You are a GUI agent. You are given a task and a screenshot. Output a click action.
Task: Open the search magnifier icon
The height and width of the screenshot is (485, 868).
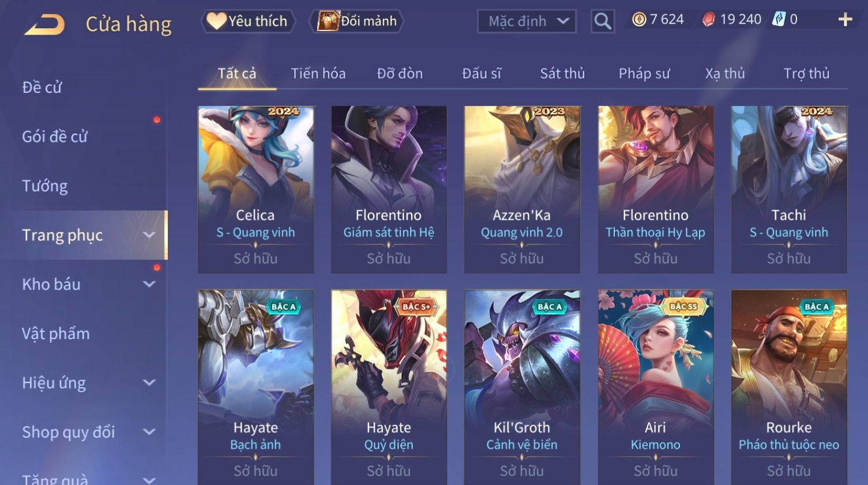click(x=603, y=21)
